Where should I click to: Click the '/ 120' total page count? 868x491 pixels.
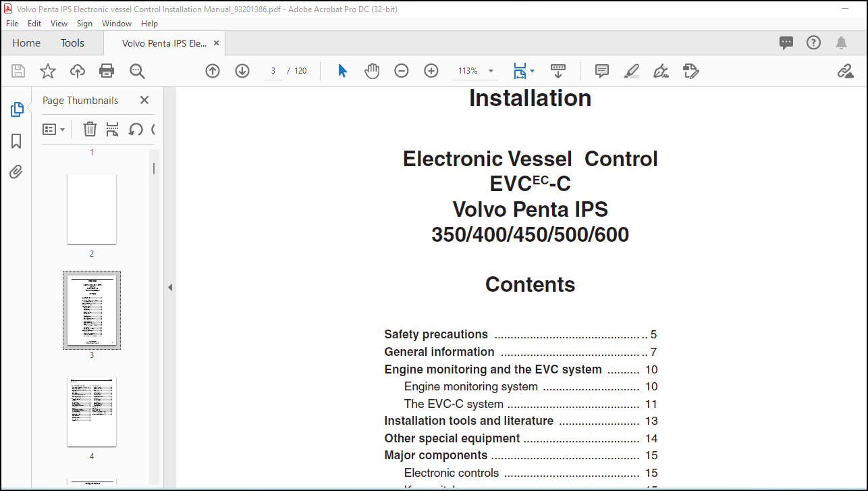click(x=297, y=71)
